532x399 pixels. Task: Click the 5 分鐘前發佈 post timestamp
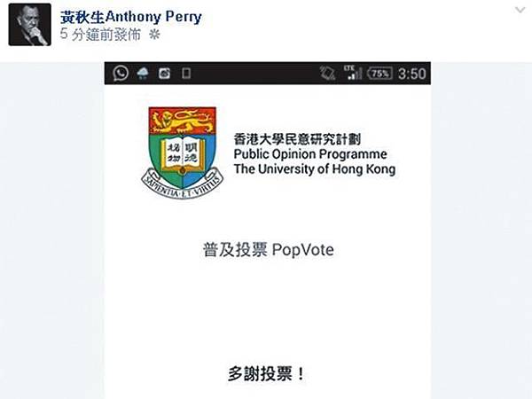(100, 35)
